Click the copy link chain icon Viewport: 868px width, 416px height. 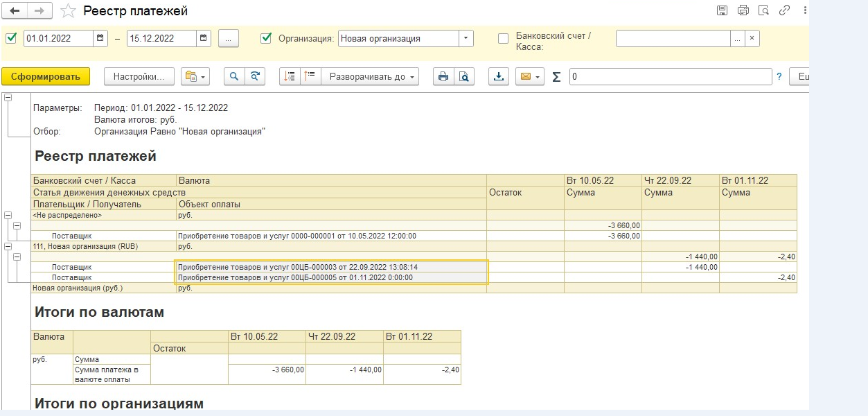pyautogui.click(x=784, y=10)
